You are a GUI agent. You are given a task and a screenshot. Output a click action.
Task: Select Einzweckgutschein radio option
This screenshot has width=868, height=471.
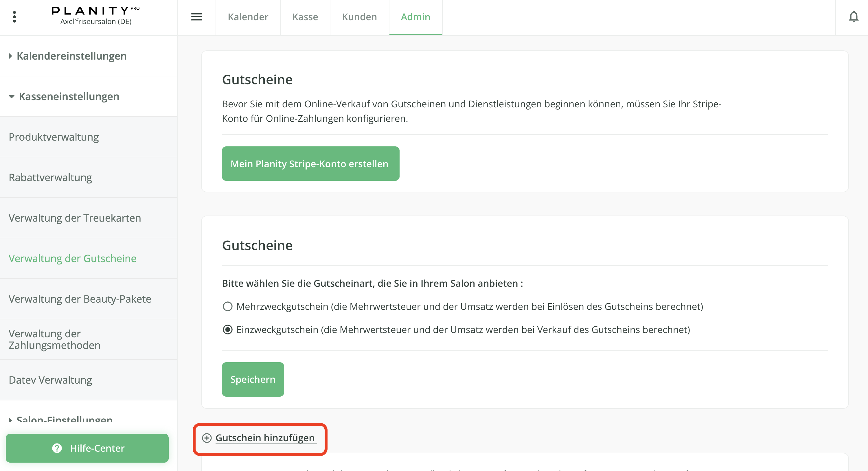[x=228, y=330]
